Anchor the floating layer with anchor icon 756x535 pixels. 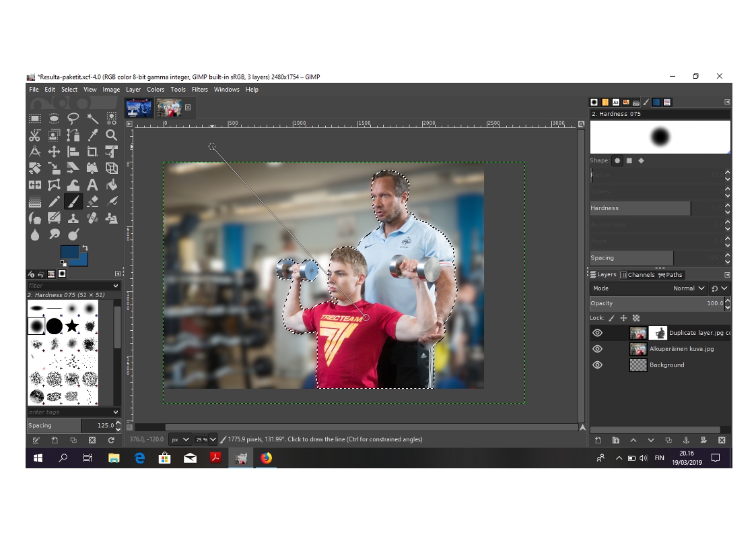click(686, 440)
